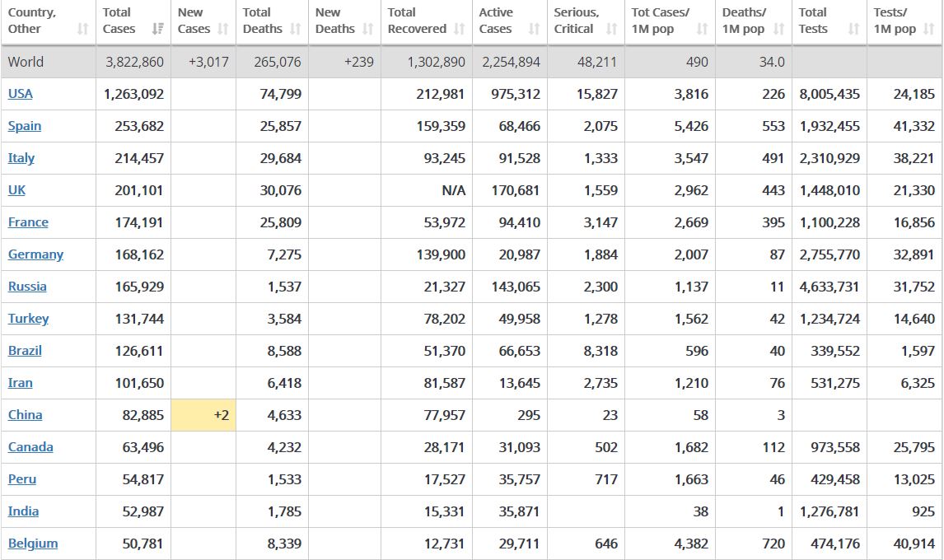Click the China link
The image size is (944, 560).
pos(25,415)
